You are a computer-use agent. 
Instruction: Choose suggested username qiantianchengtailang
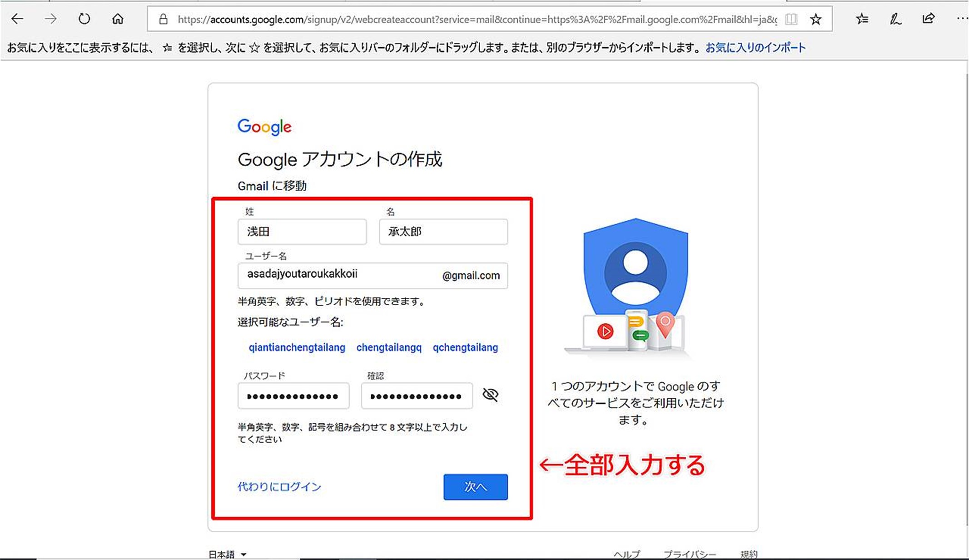[x=297, y=347]
